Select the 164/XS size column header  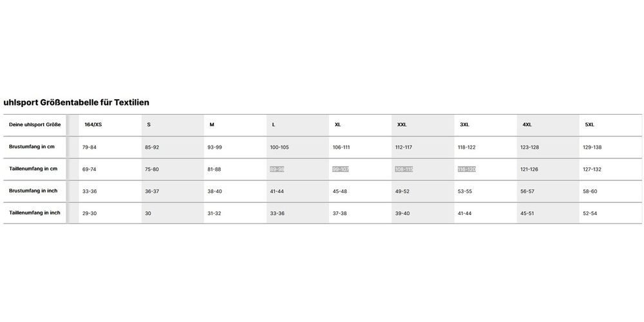pyautogui.click(x=93, y=125)
